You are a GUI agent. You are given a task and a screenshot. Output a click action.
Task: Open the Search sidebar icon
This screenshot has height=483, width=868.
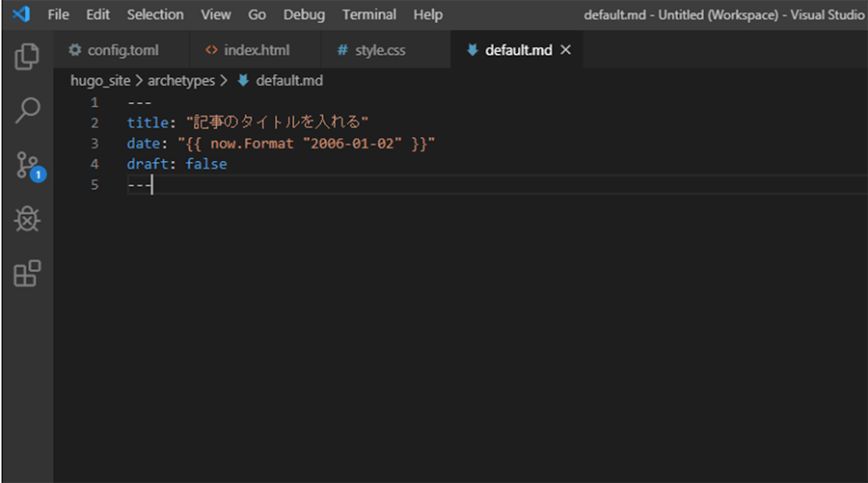click(x=27, y=110)
